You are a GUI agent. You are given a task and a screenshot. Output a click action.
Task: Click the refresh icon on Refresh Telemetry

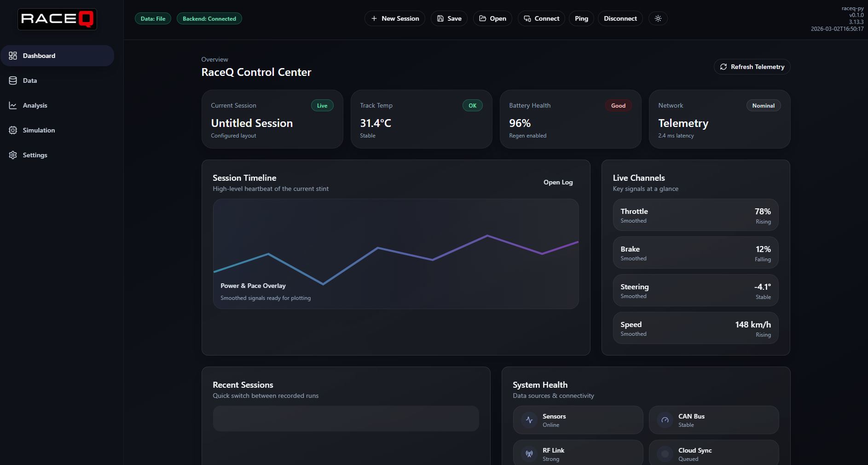[x=723, y=67]
